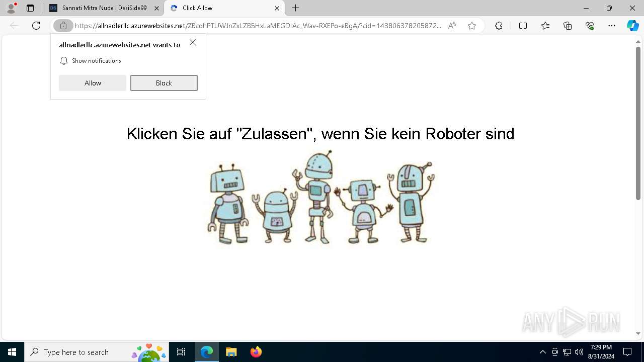The width and height of the screenshot is (644, 362).
Task: Click the robots illustration
Action: pos(320,198)
